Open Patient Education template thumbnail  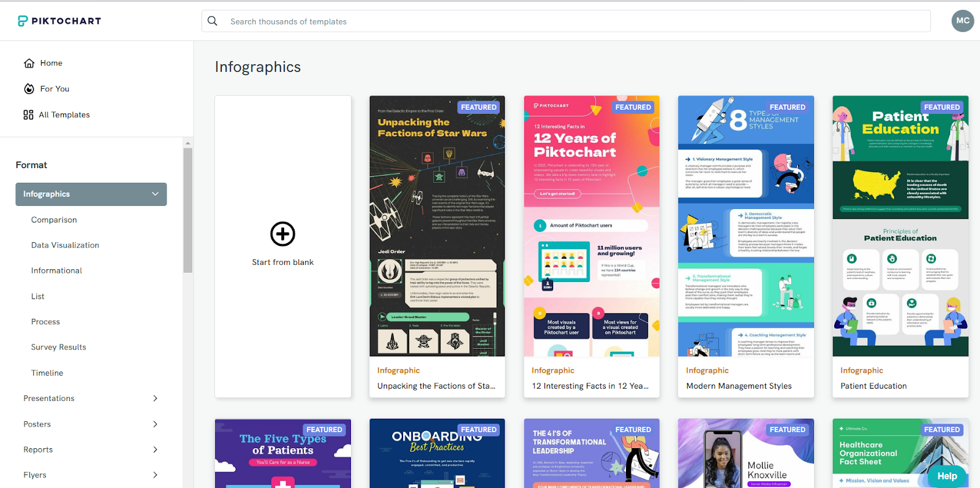pos(900,226)
